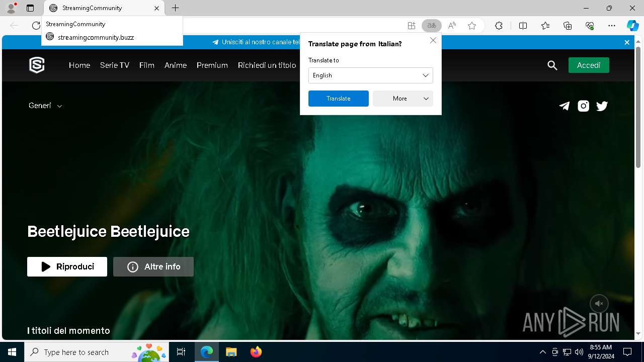The image size is (644, 362).
Task: Launch Firefox from taskbar
Action: (x=256, y=352)
